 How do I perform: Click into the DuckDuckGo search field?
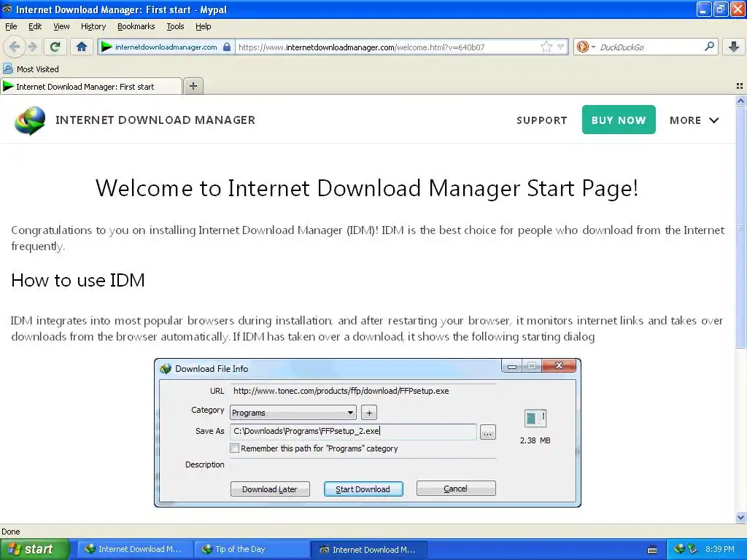tap(650, 47)
